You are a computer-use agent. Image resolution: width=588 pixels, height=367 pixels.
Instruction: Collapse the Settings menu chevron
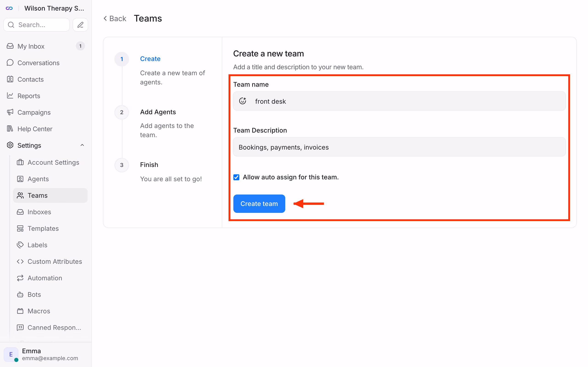pyautogui.click(x=82, y=145)
